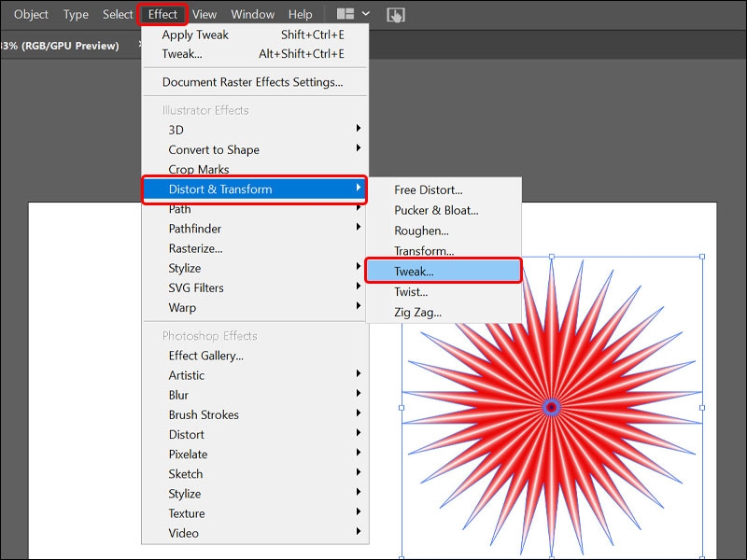Choose Zig Zag... option

[x=444, y=313]
